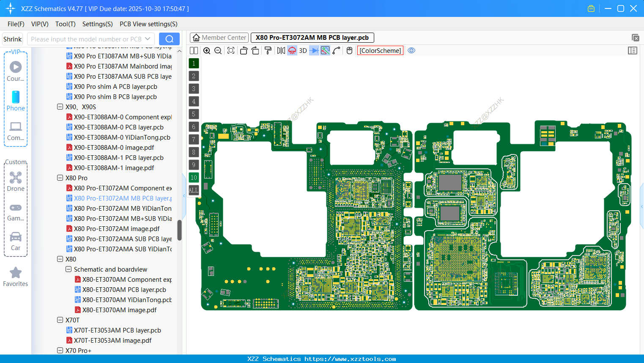Select the Zoom Out tool
The image size is (644, 363).
(x=217, y=50)
